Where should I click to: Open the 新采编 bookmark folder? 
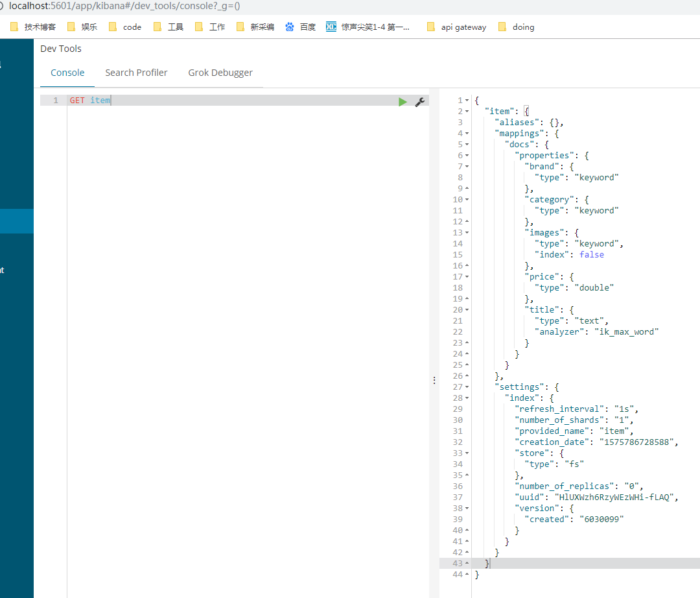pos(255,27)
